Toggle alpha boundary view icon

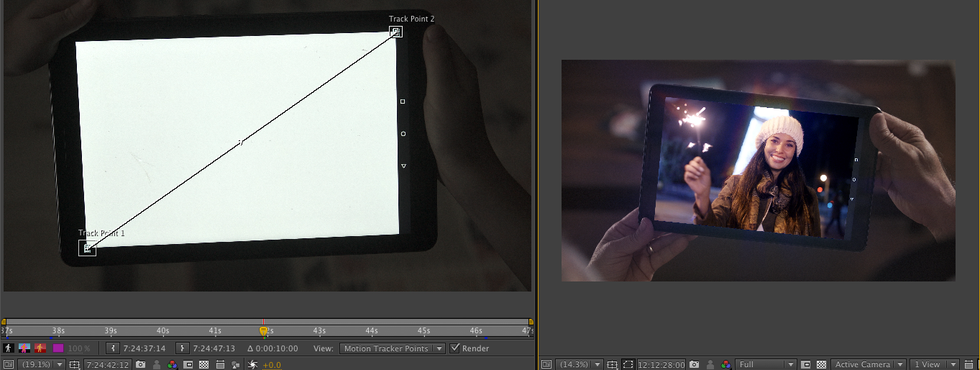[x=24, y=348]
